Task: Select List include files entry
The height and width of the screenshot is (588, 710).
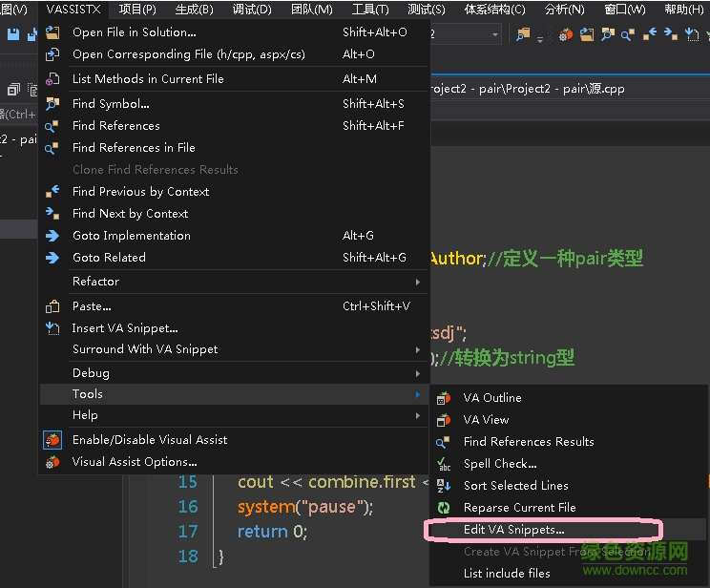Action: pos(507,574)
